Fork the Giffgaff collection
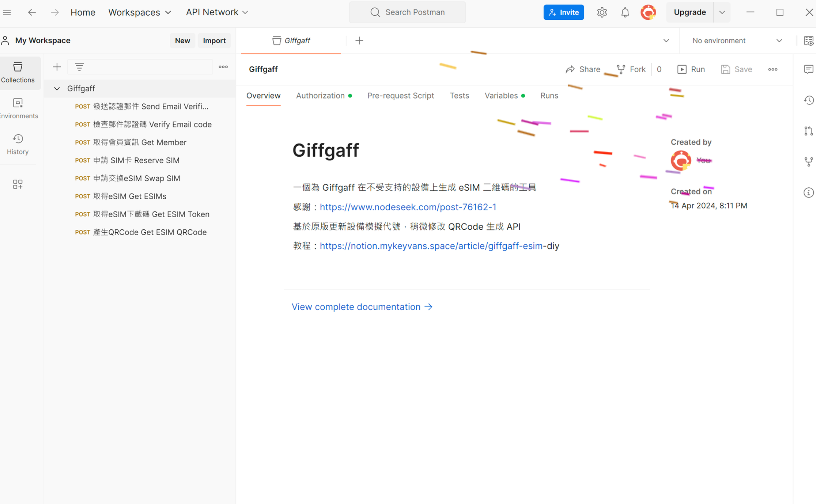Image resolution: width=816 pixels, height=504 pixels. tap(631, 69)
